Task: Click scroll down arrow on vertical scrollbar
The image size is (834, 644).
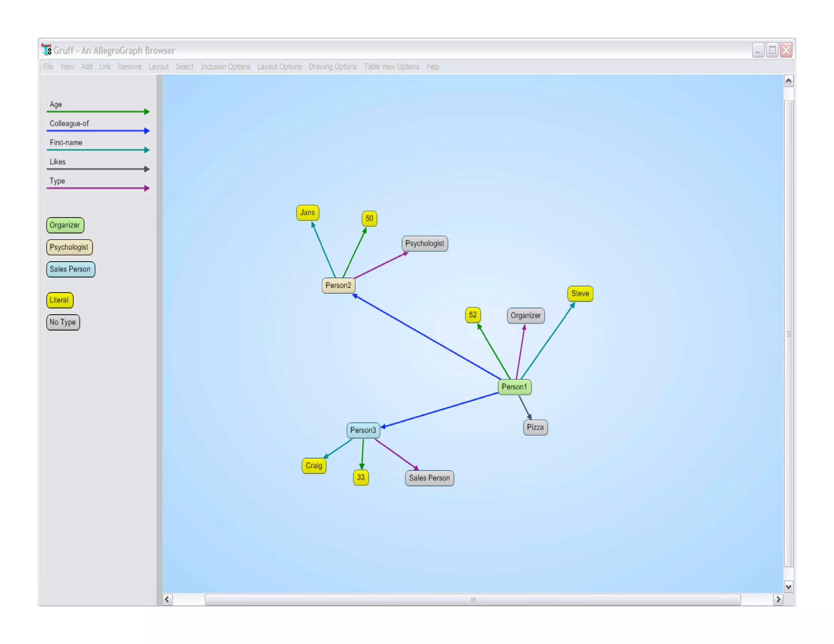Action: coord(788,587)
